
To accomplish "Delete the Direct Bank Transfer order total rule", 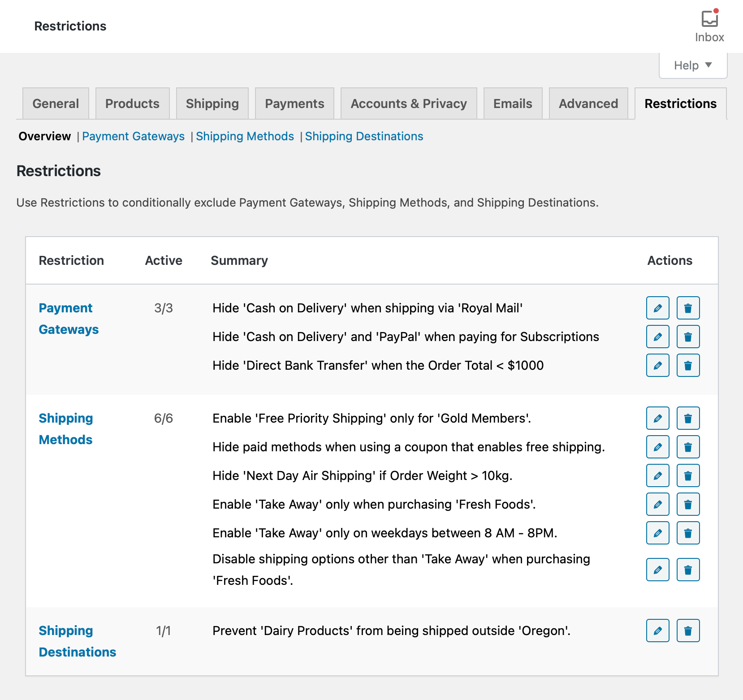I will pos(688,365).
